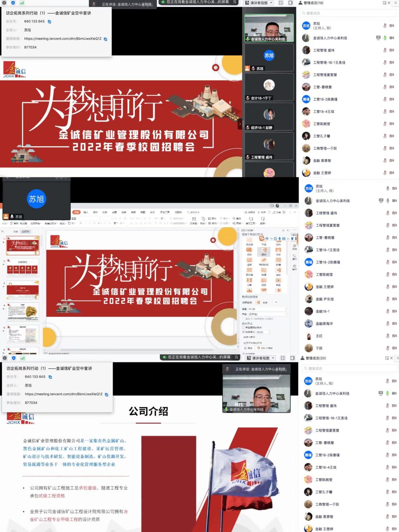
Task: Click 管理成员(20) panel title
Action: point(316,358)
